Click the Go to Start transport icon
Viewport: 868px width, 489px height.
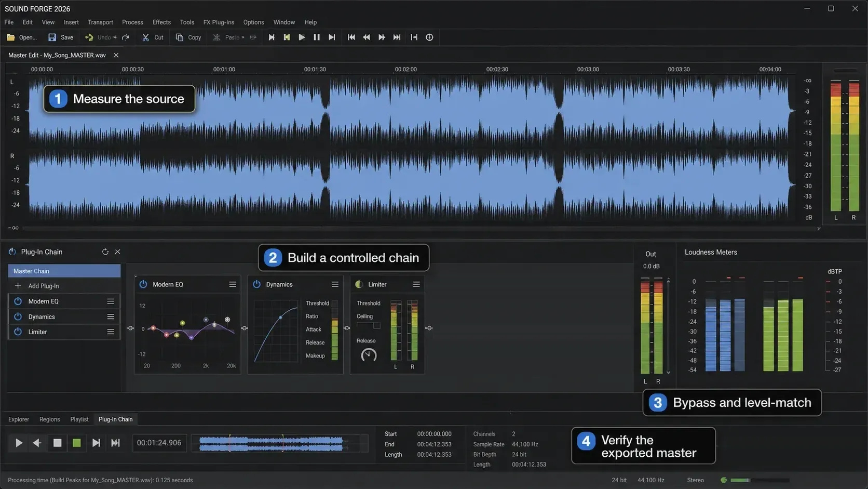351,37
